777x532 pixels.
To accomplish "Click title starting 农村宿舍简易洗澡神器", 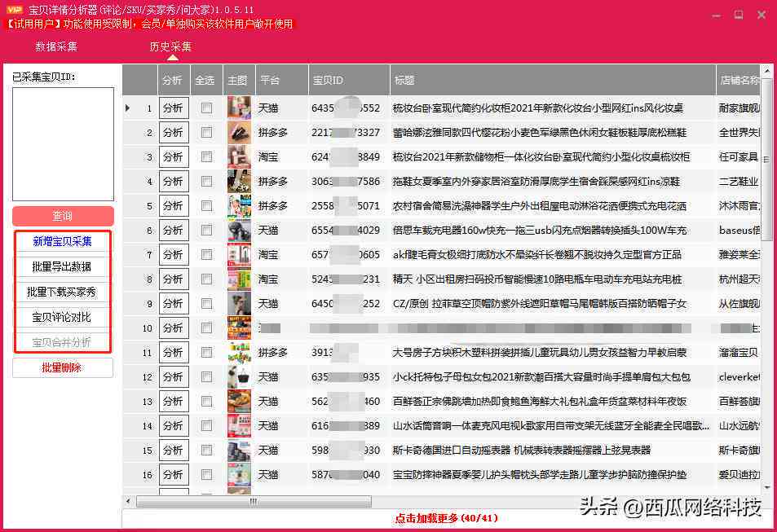I will click(x=539, y=206).
